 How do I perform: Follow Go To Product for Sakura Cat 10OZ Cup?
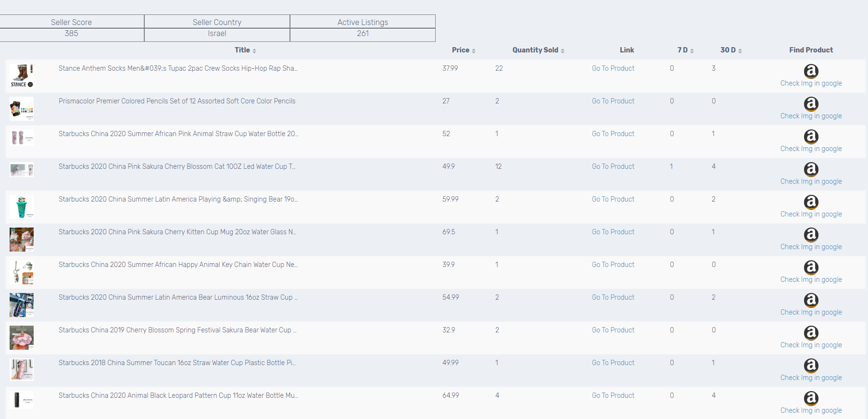coord(613,166)
